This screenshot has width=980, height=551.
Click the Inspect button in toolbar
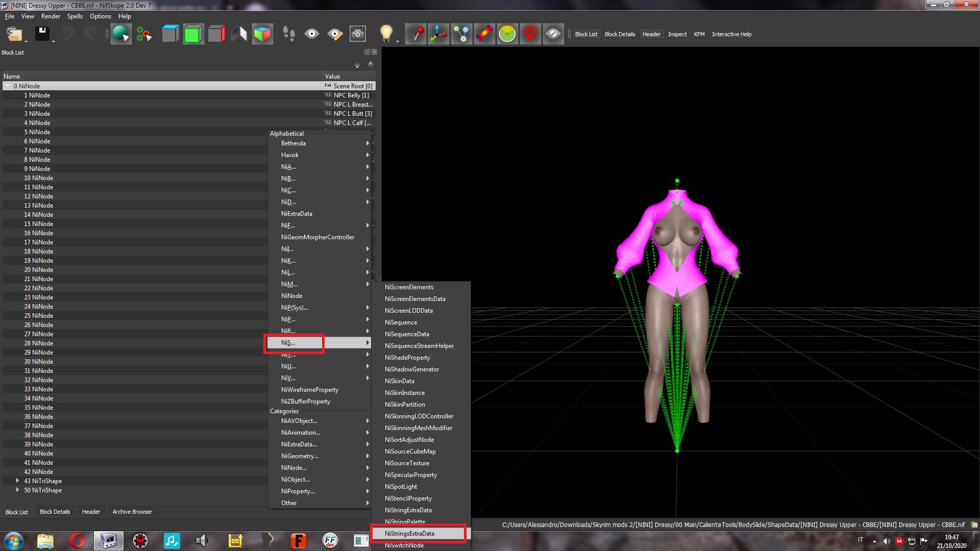tap(677, 34)
